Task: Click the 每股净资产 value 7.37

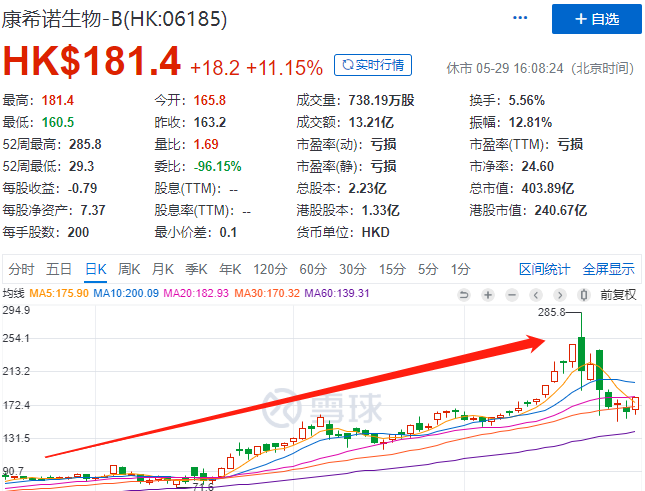Action: pyautogui.click(x=93, y=211)
